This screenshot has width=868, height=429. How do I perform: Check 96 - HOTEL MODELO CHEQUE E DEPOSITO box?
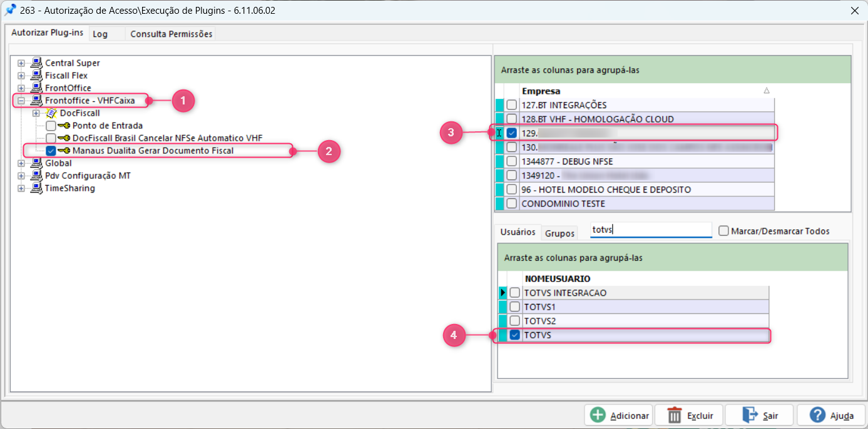point(512,189)
